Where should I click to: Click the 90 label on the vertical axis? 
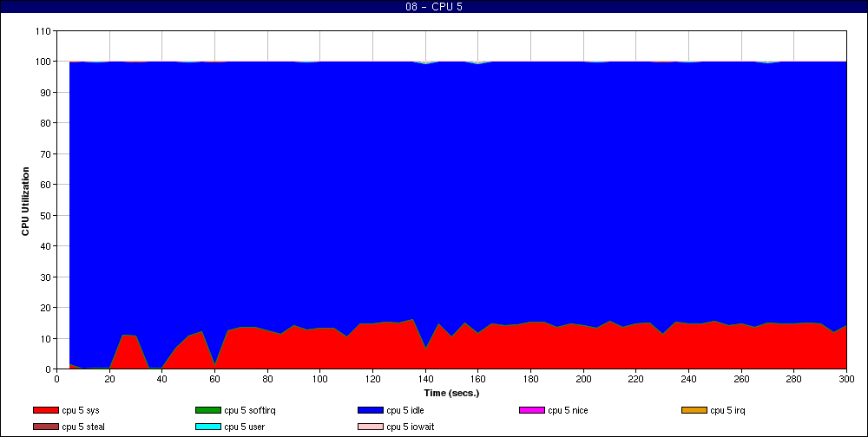click(46, 93)
